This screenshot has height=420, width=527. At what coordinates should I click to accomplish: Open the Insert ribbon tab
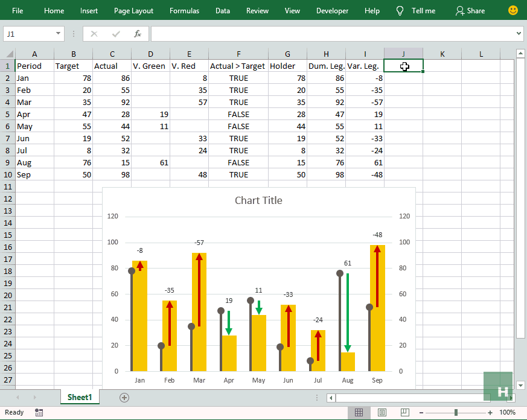pos(89,11)
